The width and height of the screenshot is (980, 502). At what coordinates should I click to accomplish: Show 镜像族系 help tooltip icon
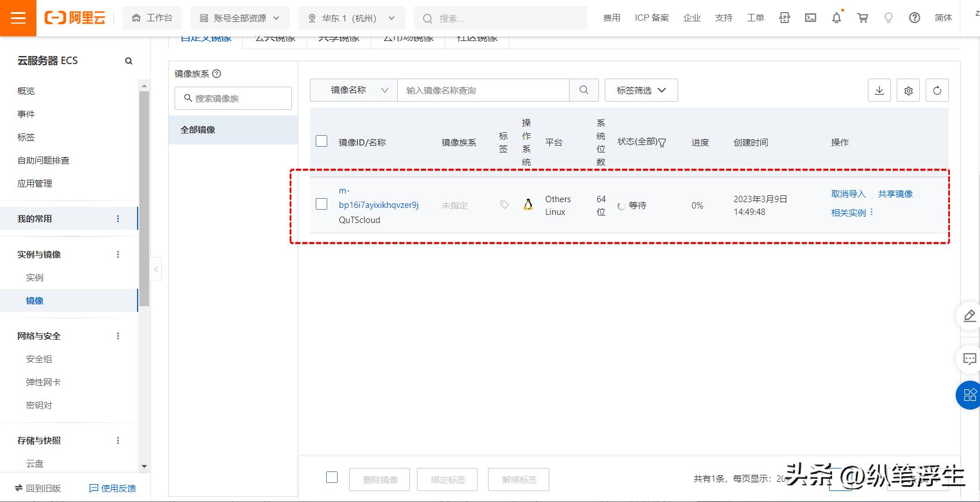(217, 73)
